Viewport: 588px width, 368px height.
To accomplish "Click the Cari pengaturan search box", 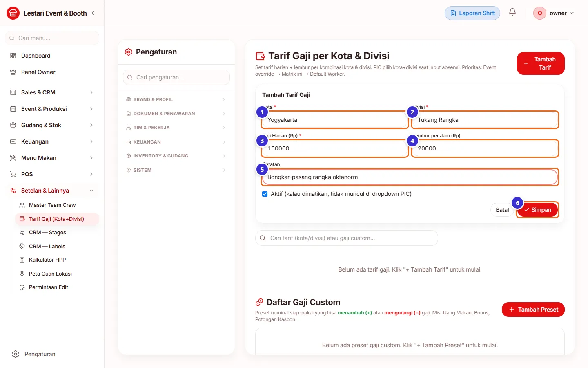I will coord(176,77).
